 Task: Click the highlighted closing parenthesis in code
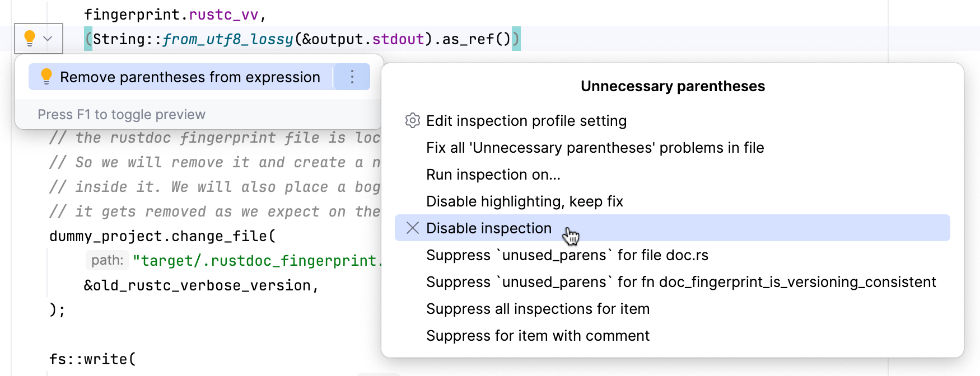(x=516, y=39)
